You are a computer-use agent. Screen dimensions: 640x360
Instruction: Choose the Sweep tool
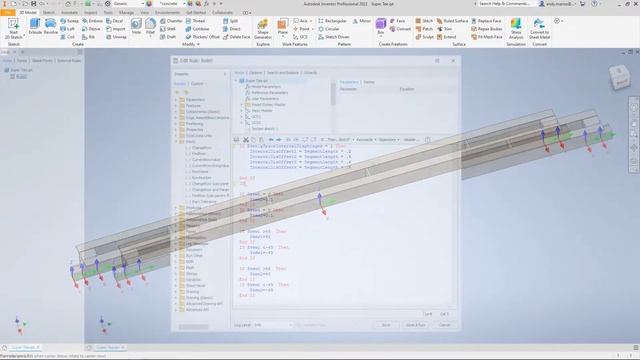[x=69, y=21]
